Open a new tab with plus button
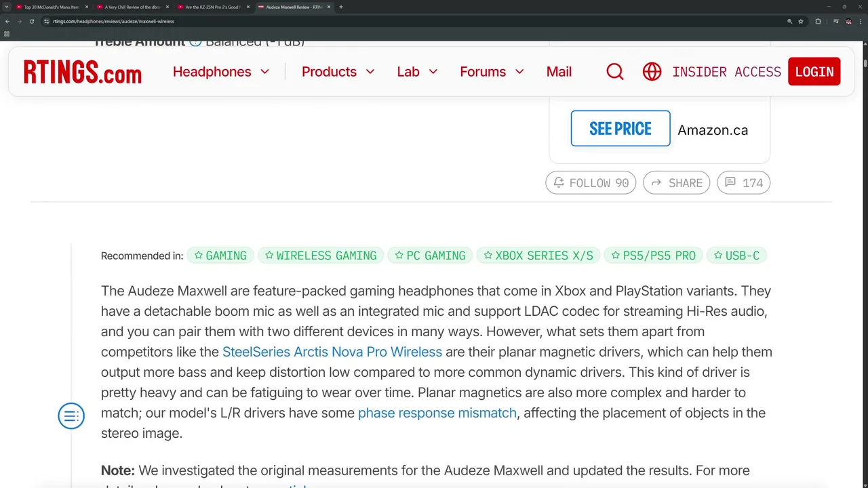 coord(341,7)
